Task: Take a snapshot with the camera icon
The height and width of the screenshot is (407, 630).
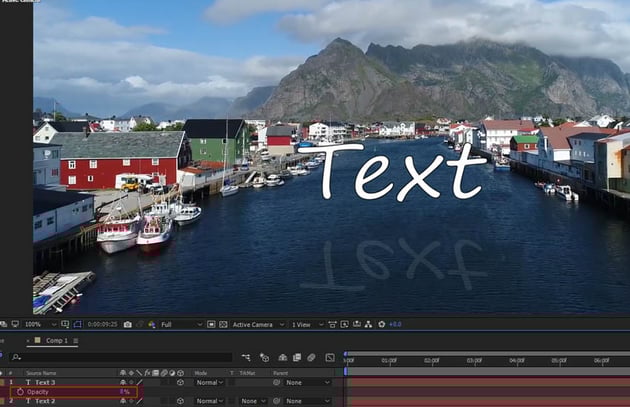Action: pos(128,324)
